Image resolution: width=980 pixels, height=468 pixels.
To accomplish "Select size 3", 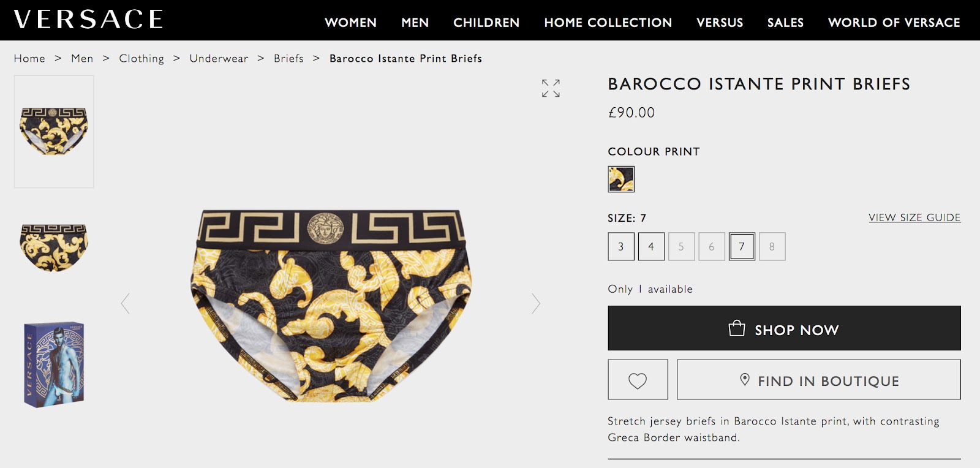I will click(620, 246).
